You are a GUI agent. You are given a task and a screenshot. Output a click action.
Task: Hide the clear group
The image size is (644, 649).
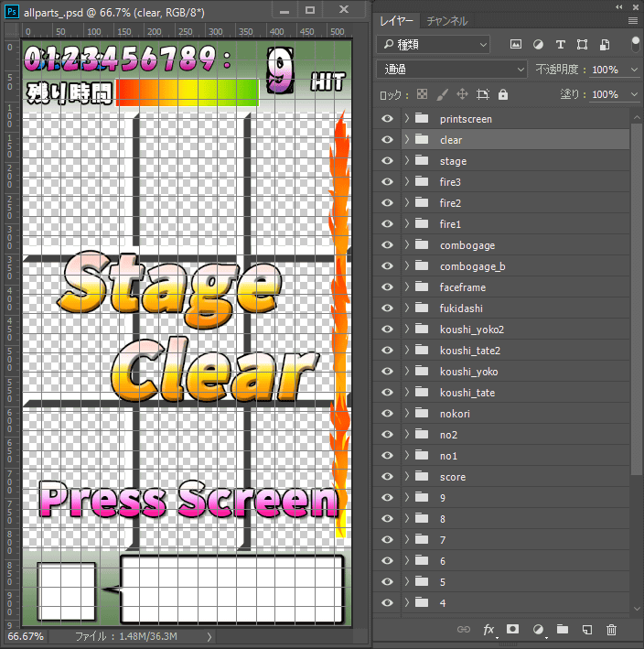387,139
